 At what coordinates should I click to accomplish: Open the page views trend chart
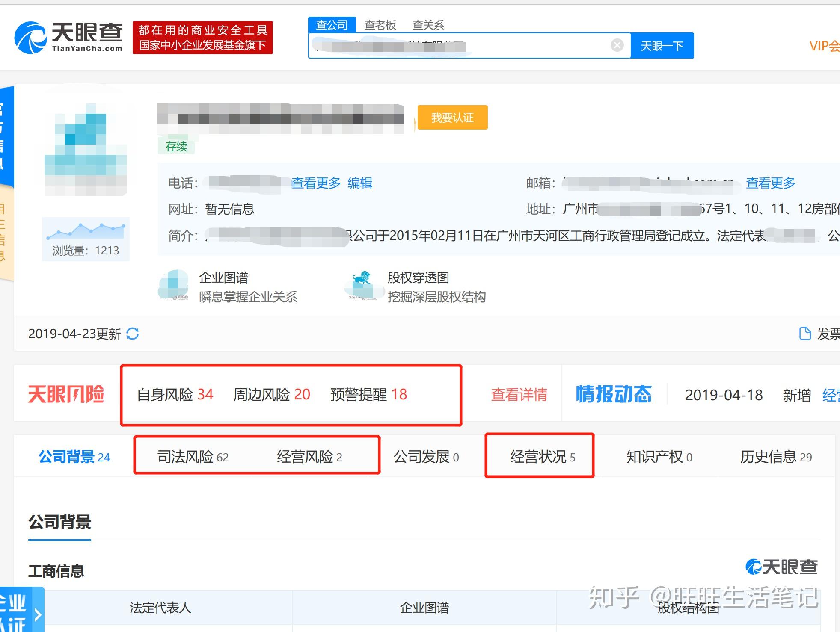(86, 231)
